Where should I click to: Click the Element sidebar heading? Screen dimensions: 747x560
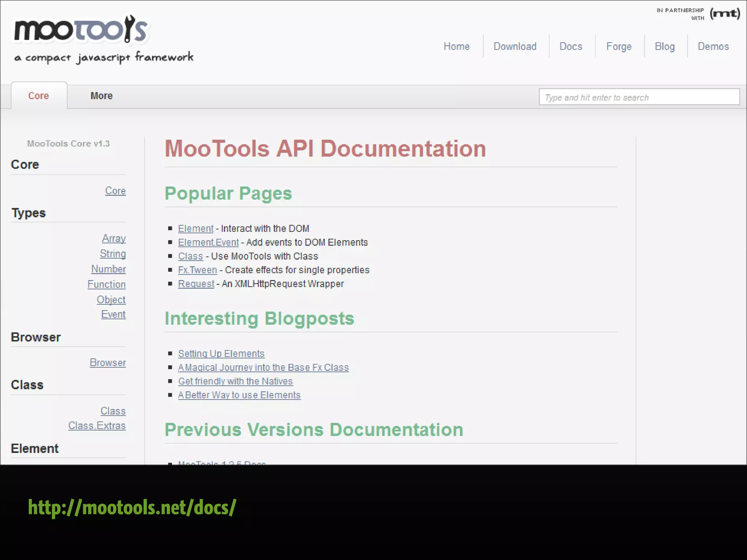[x=35, y=448]
